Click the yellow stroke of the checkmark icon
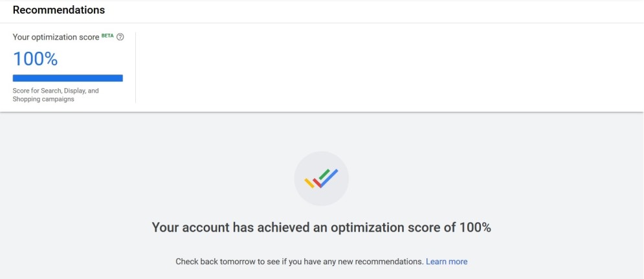Viewport: 644px width, 279px height. [309, 184]
